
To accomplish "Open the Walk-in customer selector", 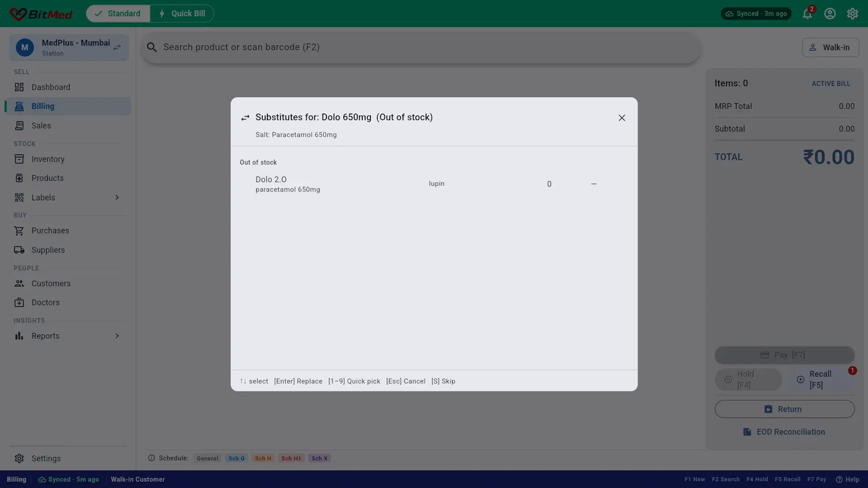I will pyautogui.click(x=830, y=47).
